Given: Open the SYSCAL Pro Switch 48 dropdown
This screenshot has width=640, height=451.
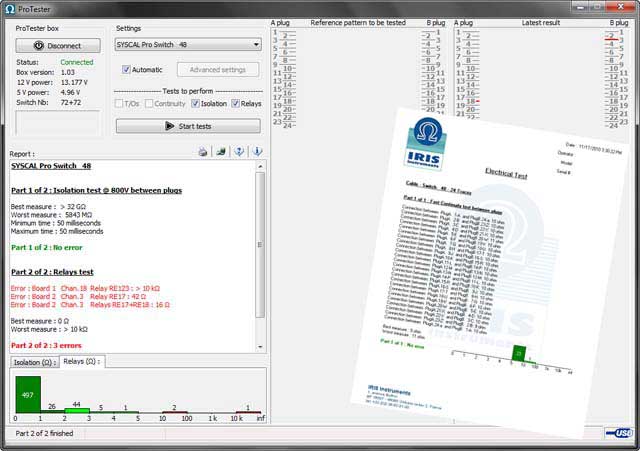Looking at the screenshot, I should [188, 44].
